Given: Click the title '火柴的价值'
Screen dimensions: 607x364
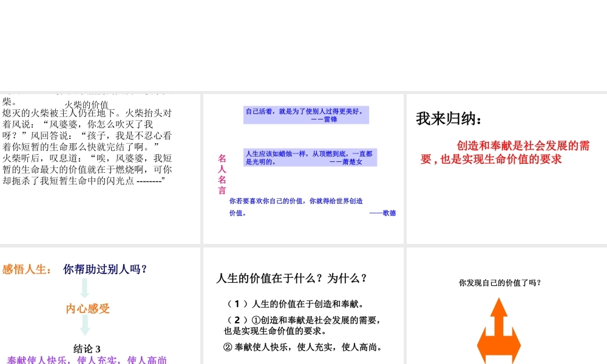Looking at the screenshot, I should (x=87, y=105).
